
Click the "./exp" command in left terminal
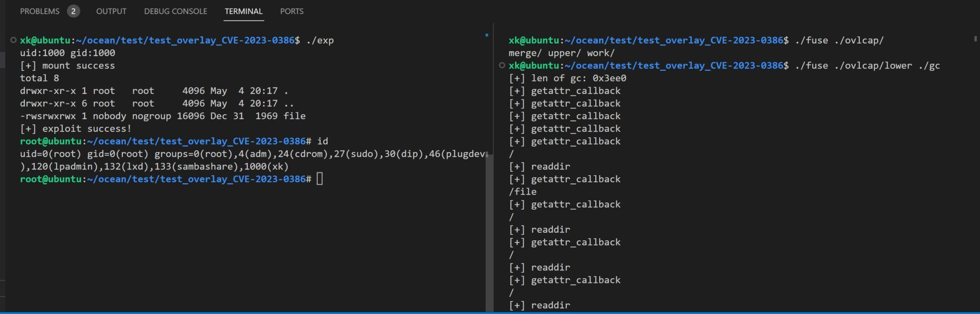[320, 40]
